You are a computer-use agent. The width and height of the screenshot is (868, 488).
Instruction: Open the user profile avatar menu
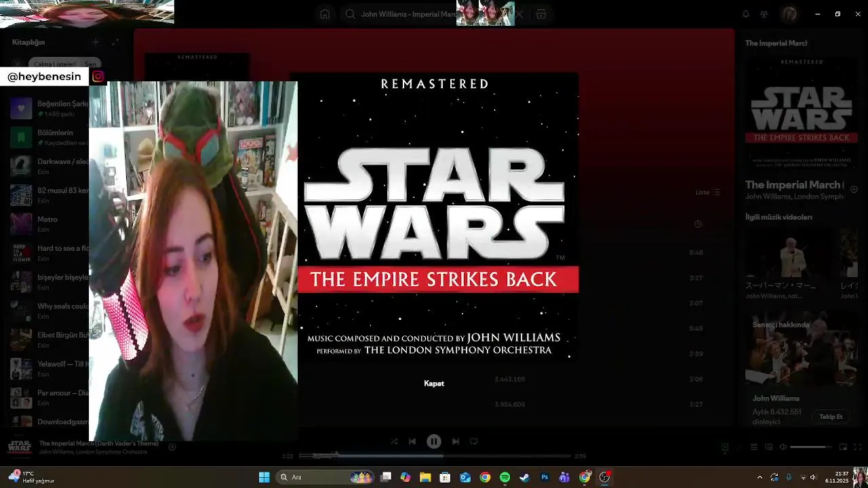789,14
